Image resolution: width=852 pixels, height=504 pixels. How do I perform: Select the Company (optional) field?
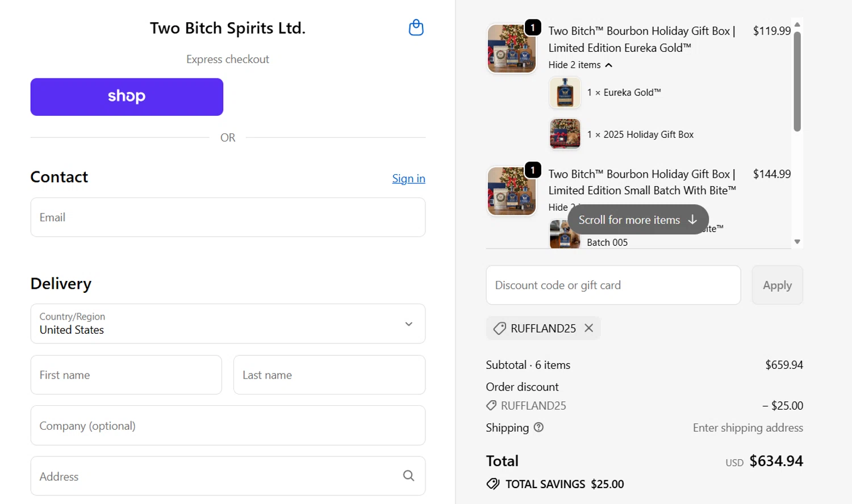(228, 426)
